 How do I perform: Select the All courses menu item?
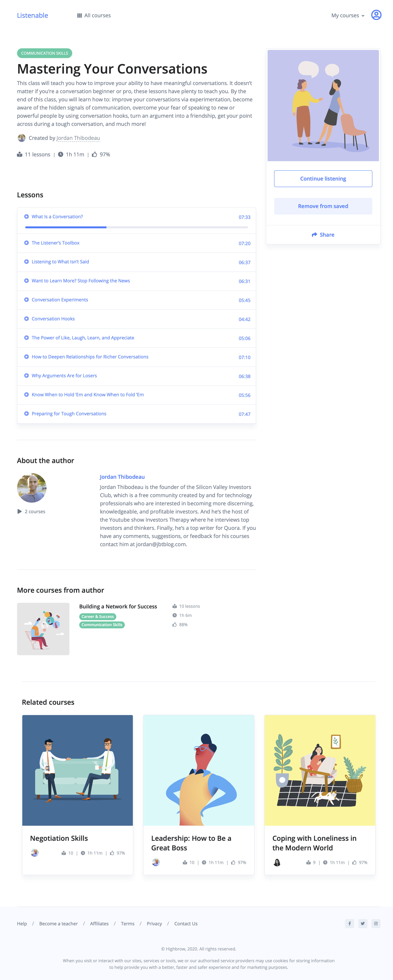pos(97,15)
